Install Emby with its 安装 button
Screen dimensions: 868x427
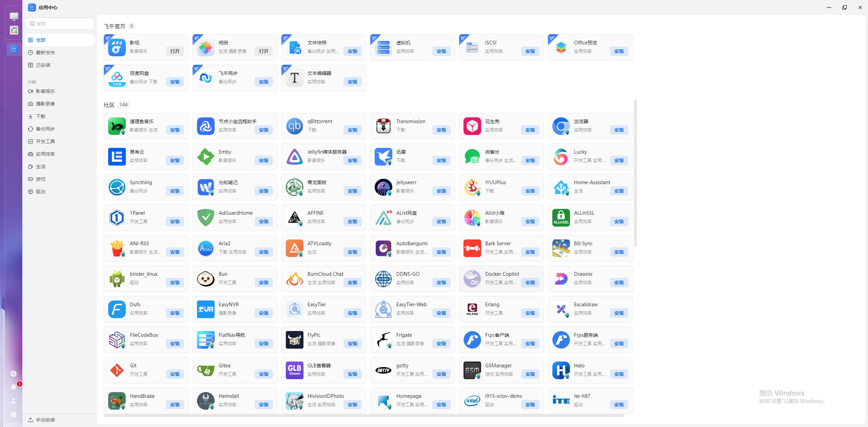[263, 160]
